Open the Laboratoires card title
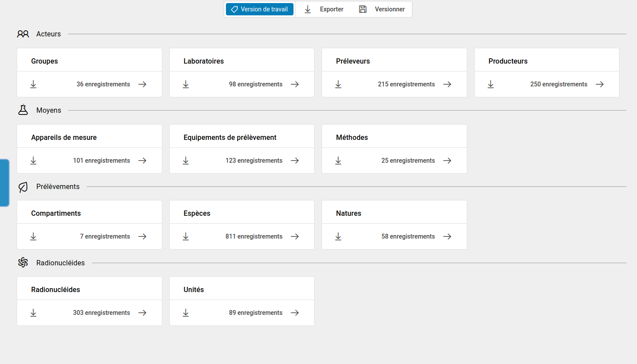This screenshot has height=364, width=637. pyautogui.click(x=204, y=61)
